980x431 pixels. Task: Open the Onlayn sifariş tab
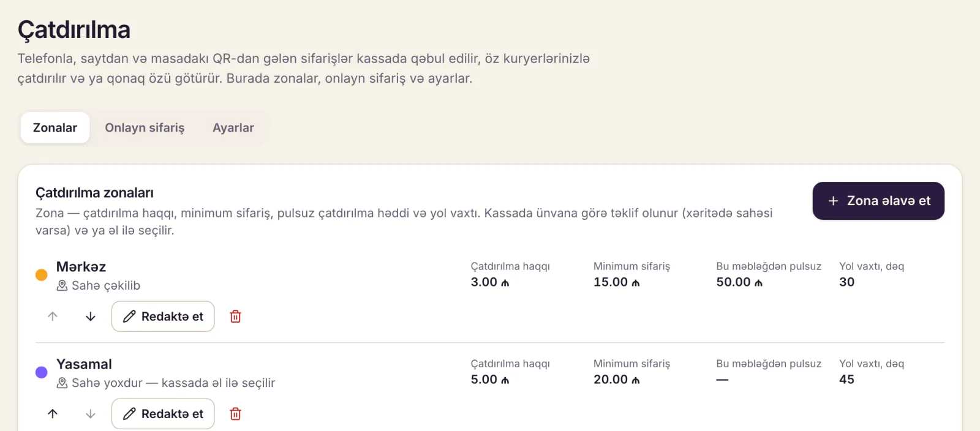(x=145, y=127)
